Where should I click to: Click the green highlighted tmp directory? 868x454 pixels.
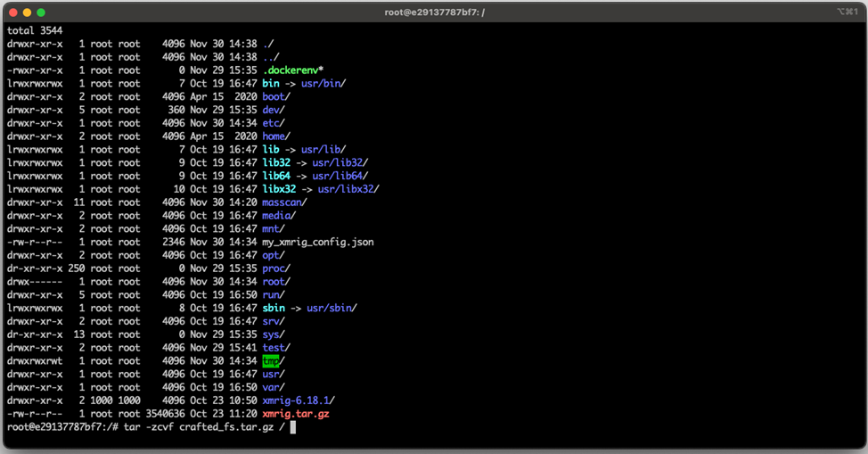271,361
